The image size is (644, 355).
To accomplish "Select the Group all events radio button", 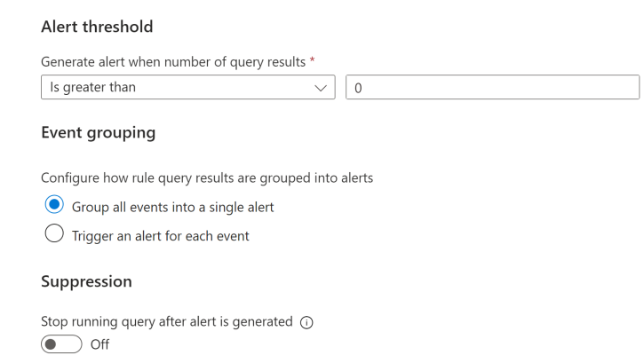I will pyautogui.click(x=54, y=206).
